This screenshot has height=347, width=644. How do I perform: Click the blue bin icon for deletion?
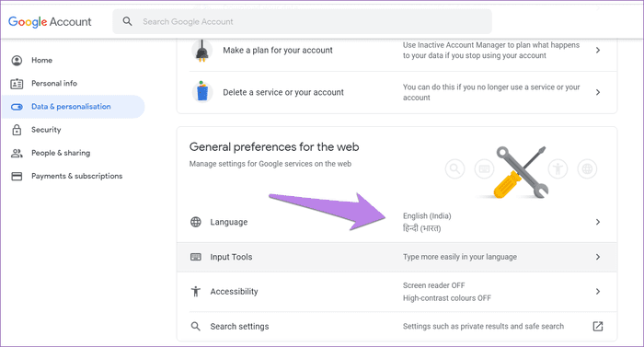click(202, 91)
